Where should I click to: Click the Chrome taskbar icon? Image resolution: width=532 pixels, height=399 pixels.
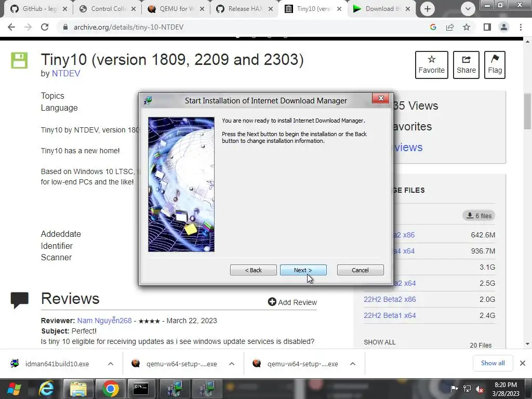(x=110, y=389)
